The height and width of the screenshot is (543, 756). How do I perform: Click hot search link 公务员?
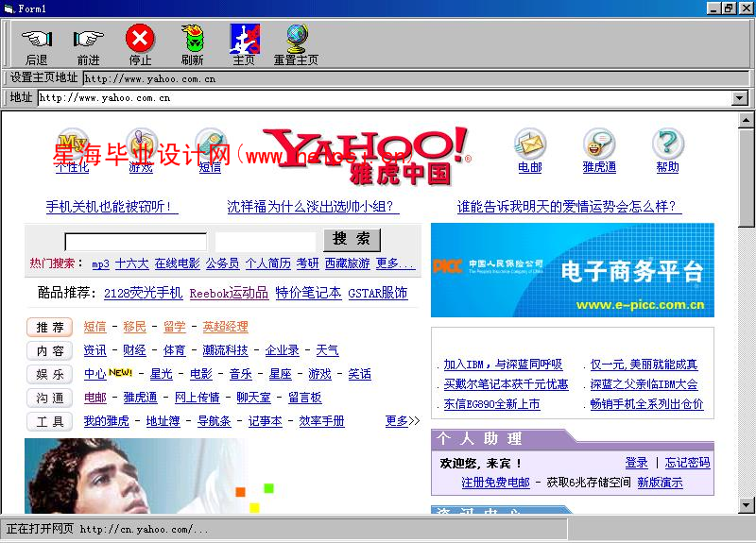pyautogui.click(x=222, y=263)
